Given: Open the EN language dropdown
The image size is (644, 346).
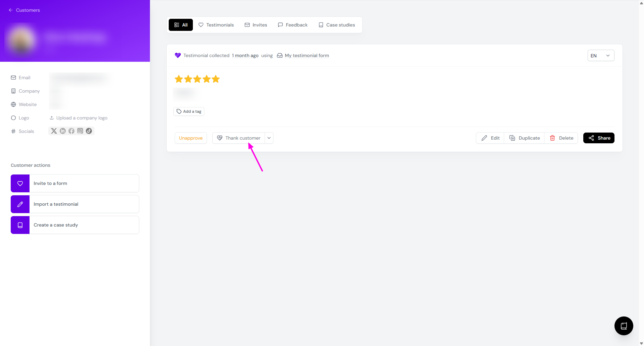Looking at the screenshot, I should pyautogui.click(x=600, y=56).
